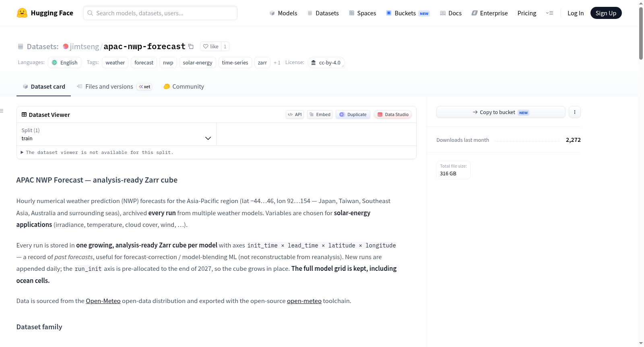Filter by the time-series tag

(235, 62)
